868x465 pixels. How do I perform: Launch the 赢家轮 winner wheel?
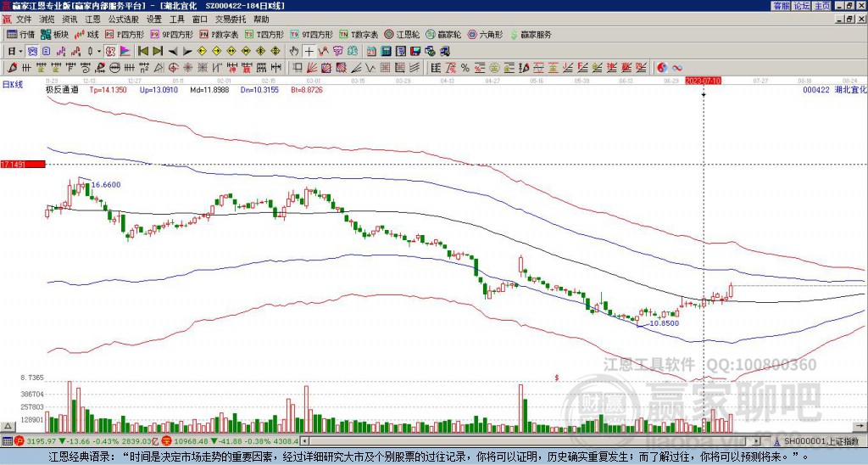coord(443,34)
